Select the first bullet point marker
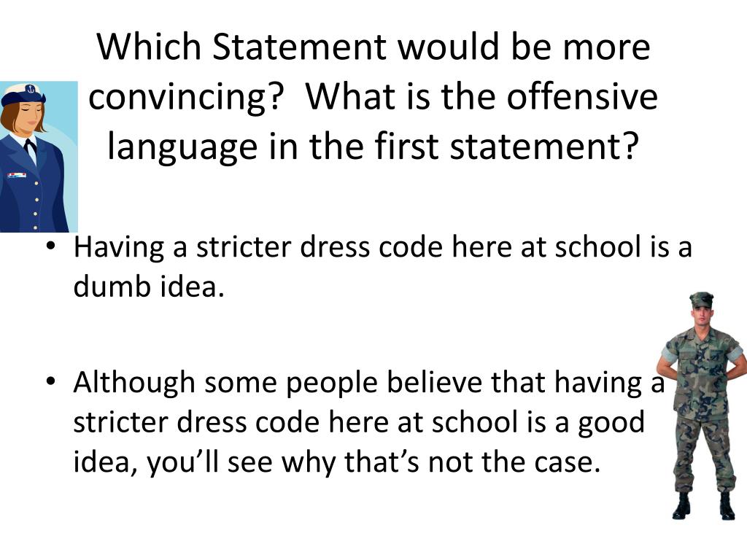Image resolution: width=747 pixels, height=560 pixels. 50,247
